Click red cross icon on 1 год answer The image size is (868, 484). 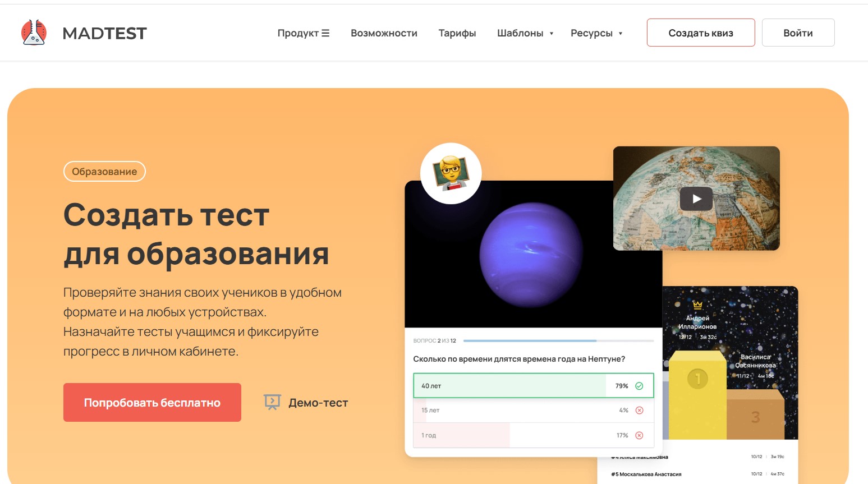point(639,435)
